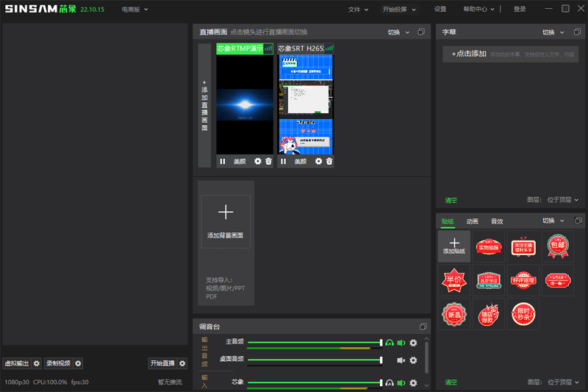The image size is (588, 392).
Task: Pop out the 调音台 mixer panel
Action: click(423, 326)
